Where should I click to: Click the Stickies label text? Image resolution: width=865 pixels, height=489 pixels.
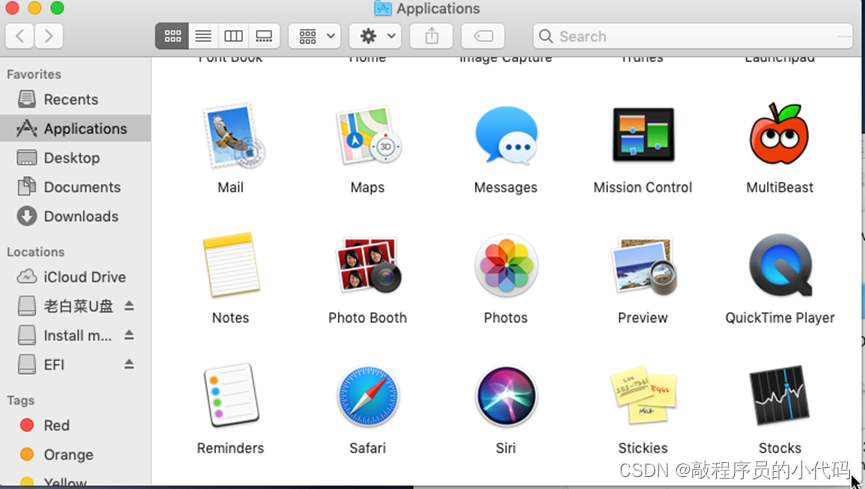[643, 448]
